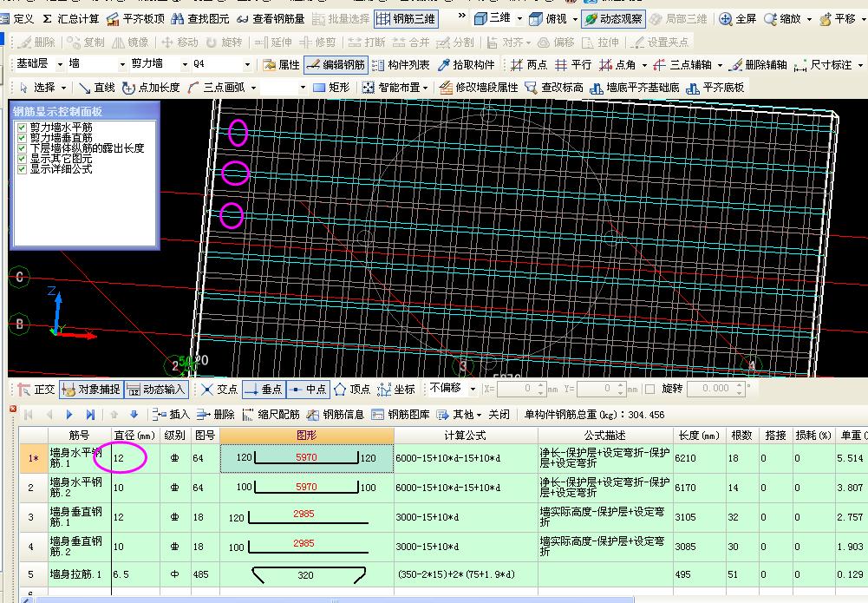
Task: Select the 缩放 zoom tool
Action: pyautogui.click(x=782, y=19)
